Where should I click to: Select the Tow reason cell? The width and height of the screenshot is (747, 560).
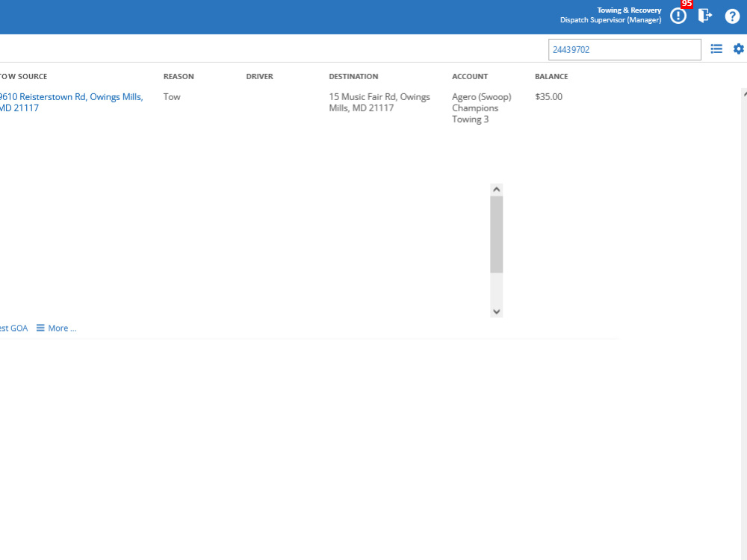click(x=172, y=96)
